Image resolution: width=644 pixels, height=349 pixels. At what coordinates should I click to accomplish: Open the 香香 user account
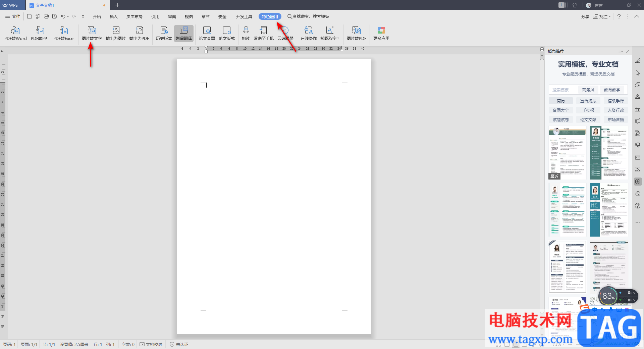[x=594, y=5]
